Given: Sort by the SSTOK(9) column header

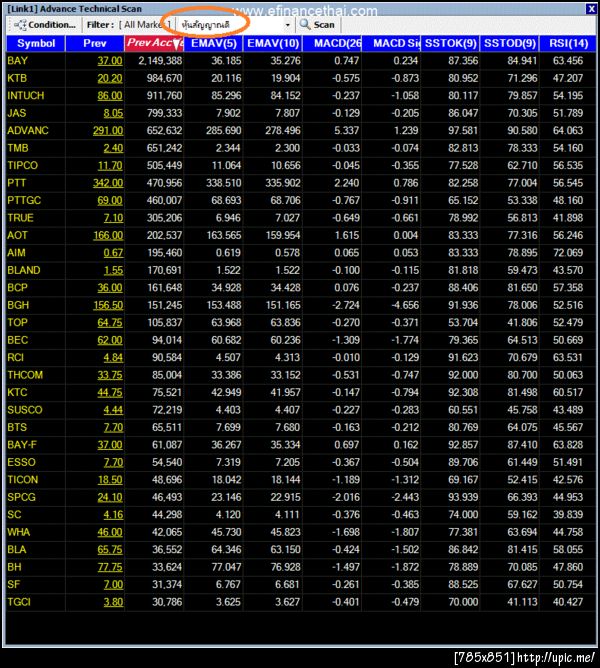Looking at the screenshot, I should pos(450,43).
